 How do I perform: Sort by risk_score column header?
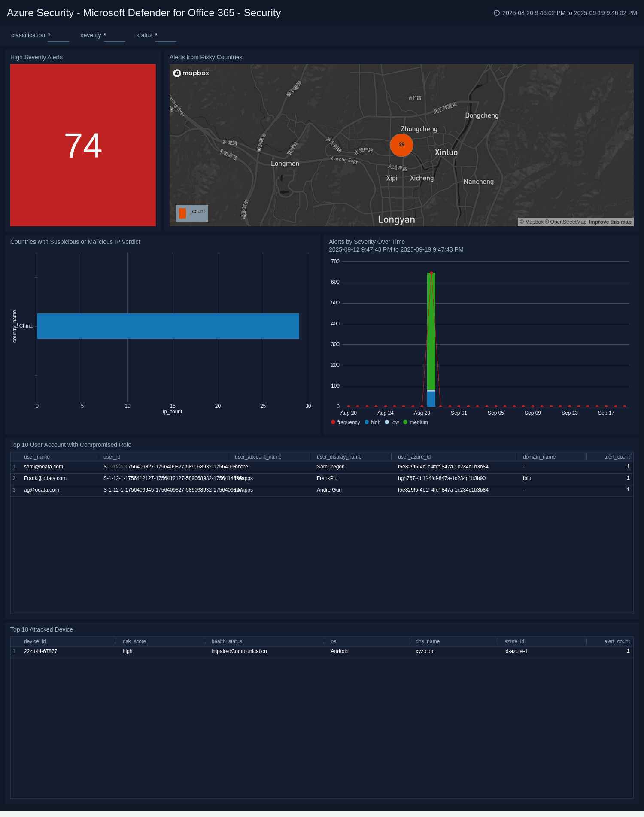134,641
